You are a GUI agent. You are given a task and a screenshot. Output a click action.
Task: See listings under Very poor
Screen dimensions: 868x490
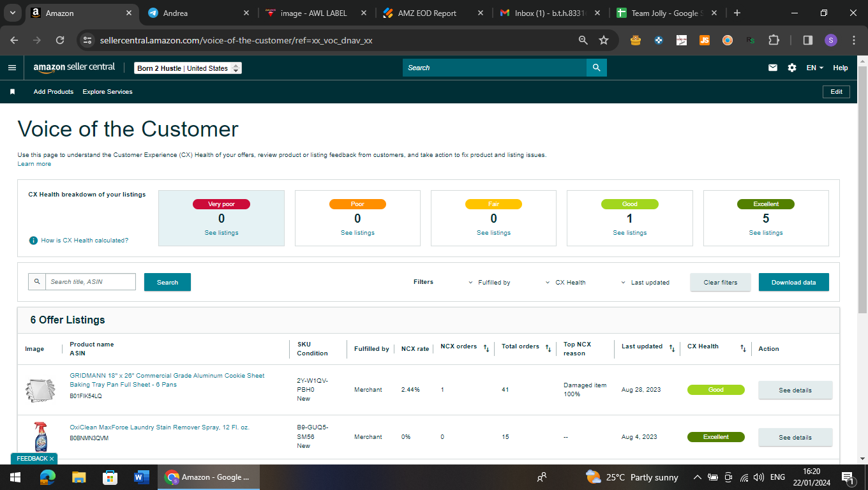[221, 233]
